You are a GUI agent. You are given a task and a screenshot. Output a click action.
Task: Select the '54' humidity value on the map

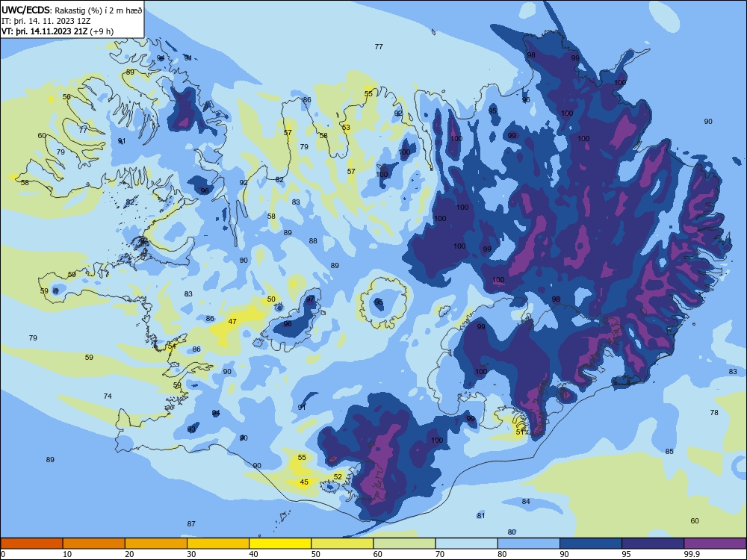point(172,346)
